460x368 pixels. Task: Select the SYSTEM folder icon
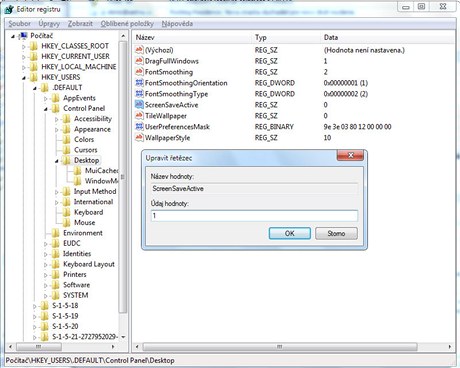56,295
